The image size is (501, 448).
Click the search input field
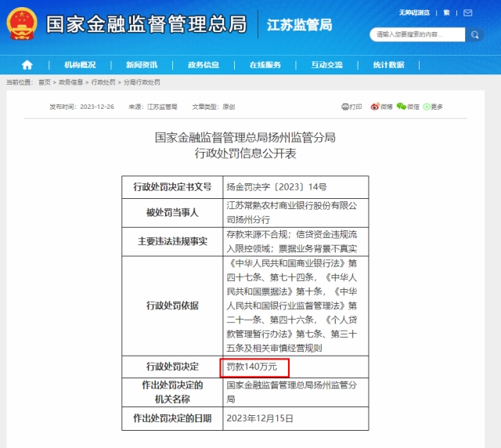(x=417, y=34)
